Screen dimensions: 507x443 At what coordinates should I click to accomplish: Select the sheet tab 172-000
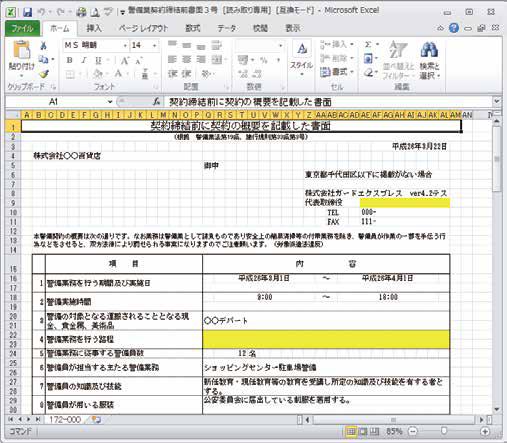pyautogui.click(x=65, y=419)
